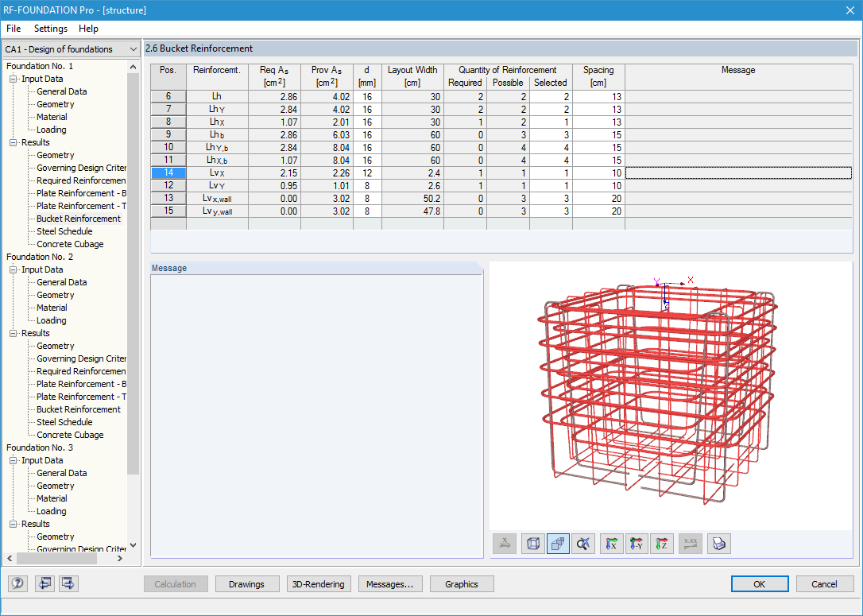Viewport: 863px width, 616px height.
Task: Click the Drawings button
Action: point(247,584)
